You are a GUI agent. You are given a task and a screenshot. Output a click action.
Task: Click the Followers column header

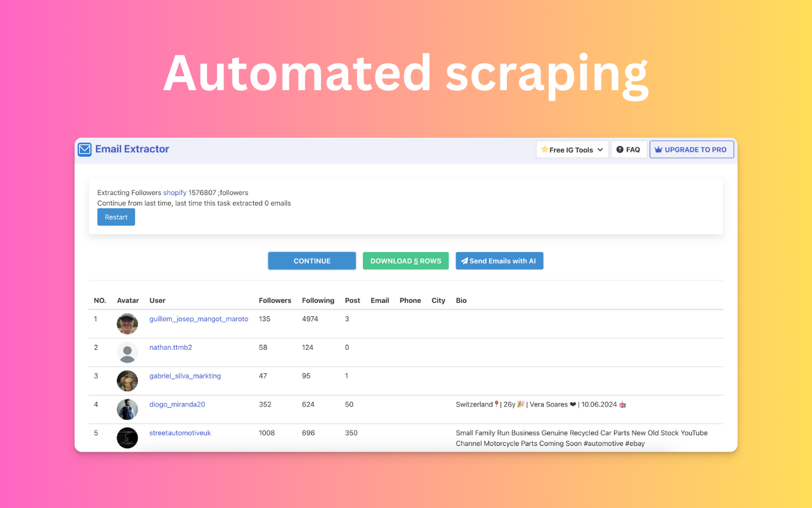(275, 300)
